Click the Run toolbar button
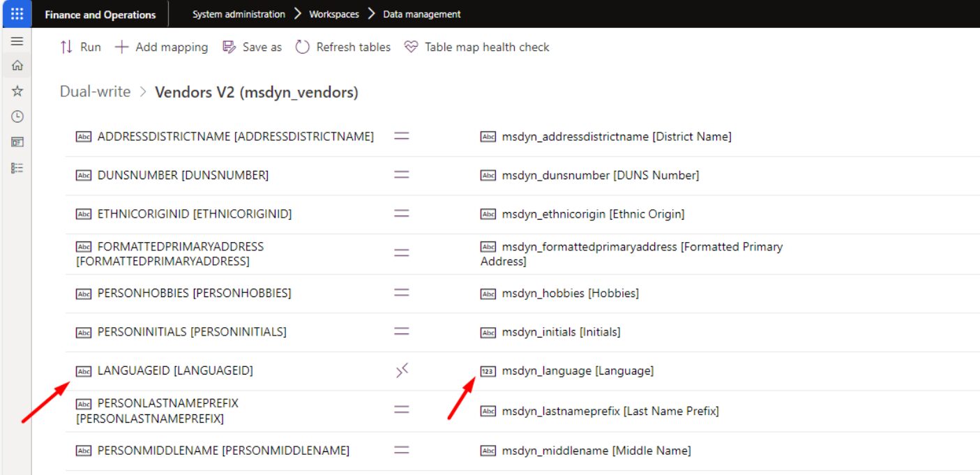The height and width of the screenshot is (475, 980). coord(80,47)
